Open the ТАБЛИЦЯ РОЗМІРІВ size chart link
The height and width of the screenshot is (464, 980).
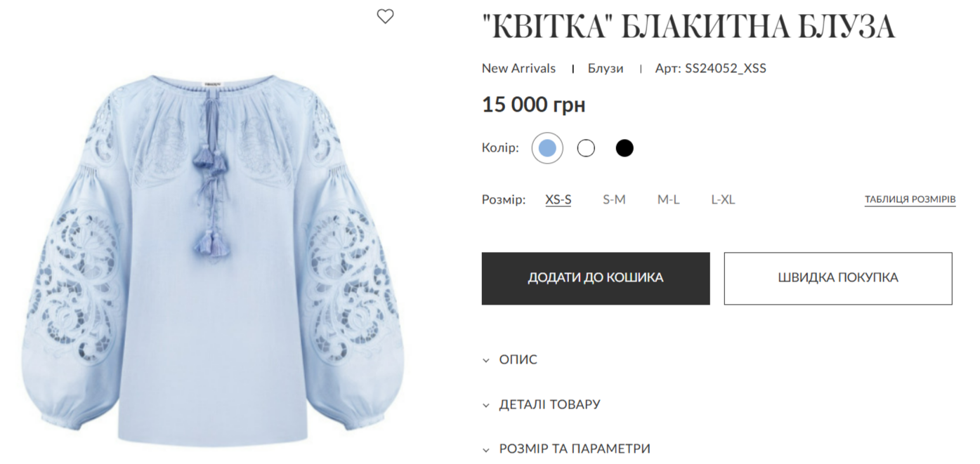coord(910,199)
